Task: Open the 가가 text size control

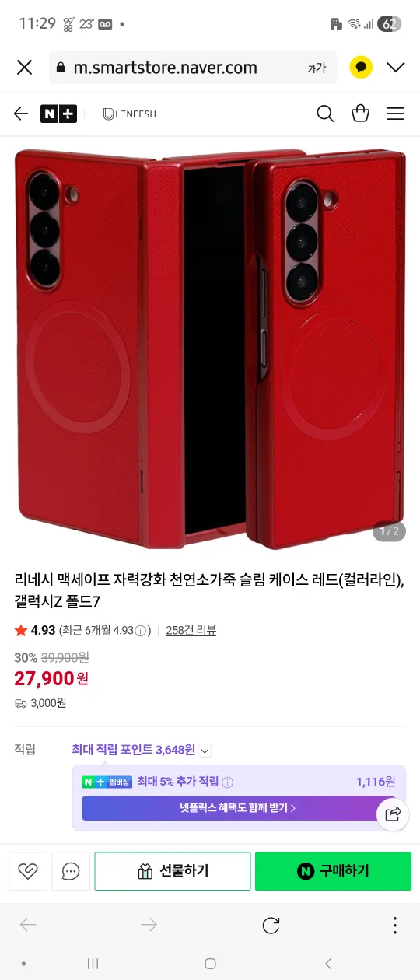Action: click(x=317, y=68)
